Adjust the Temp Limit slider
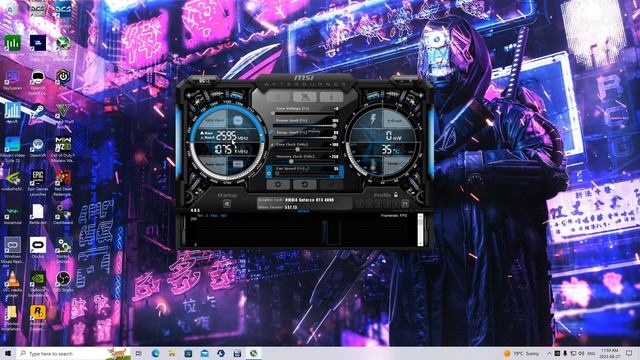The image size is (640, 360). click(305, 137)
